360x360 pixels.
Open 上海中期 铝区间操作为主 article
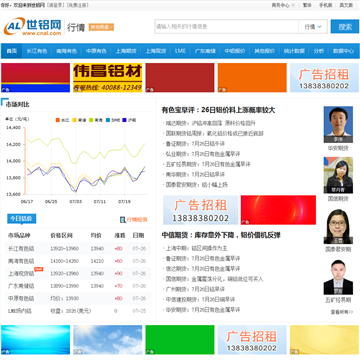[x=197, y=248]
